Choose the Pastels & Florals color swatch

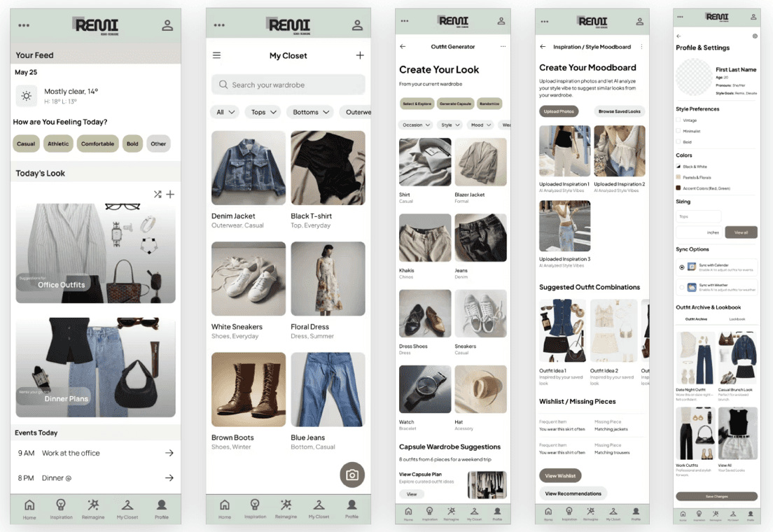pyautogui.click(x=678, y=177)
